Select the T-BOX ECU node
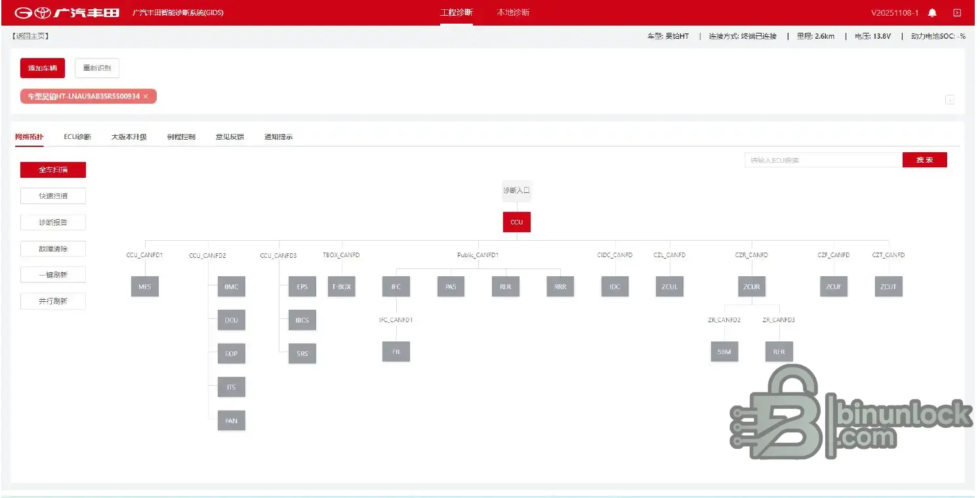 click(342, 287)
